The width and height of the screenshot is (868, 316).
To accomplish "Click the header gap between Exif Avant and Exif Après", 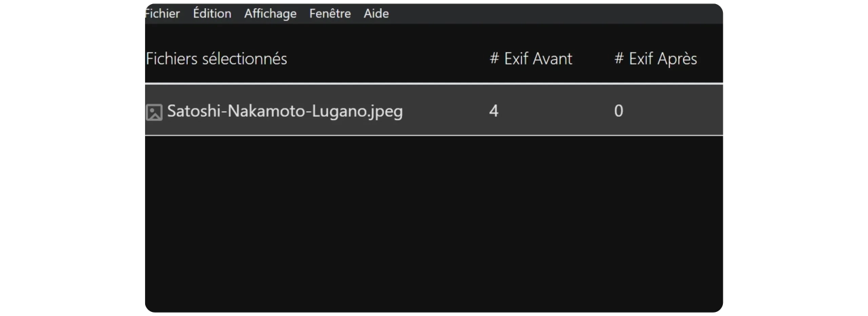I will 593,59.
